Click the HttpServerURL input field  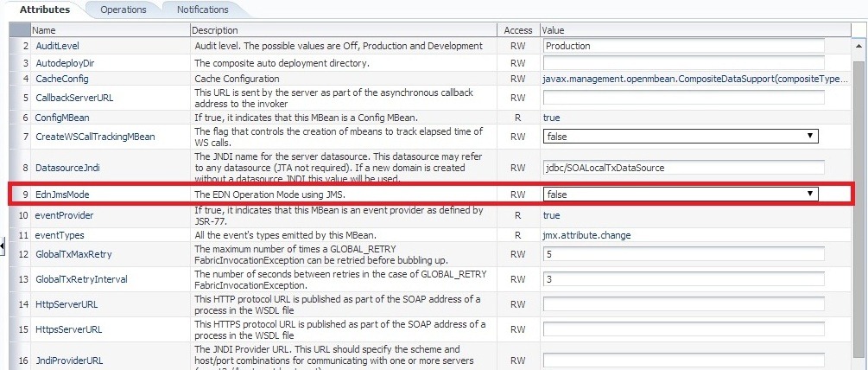pyautogui.click(x=683, y=305)
